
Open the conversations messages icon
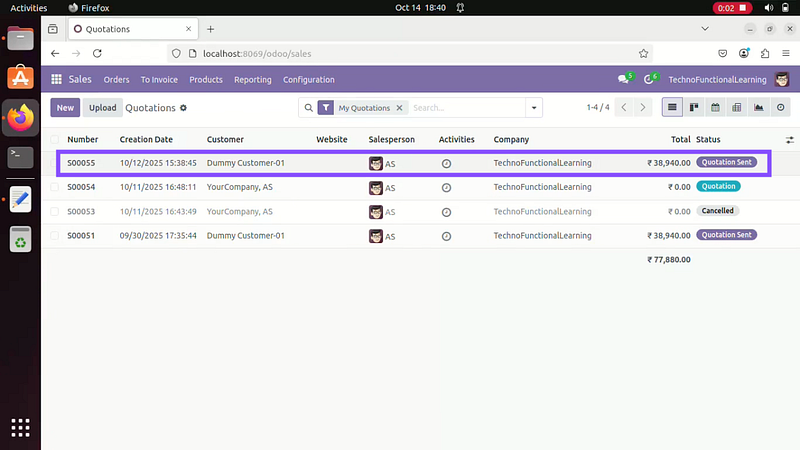point(623,80)
